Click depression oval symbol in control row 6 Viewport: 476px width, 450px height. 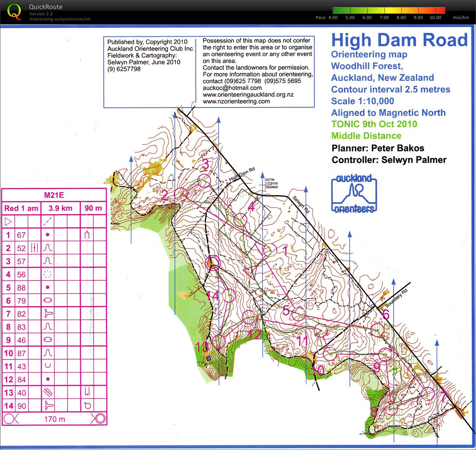click(48, 300)
